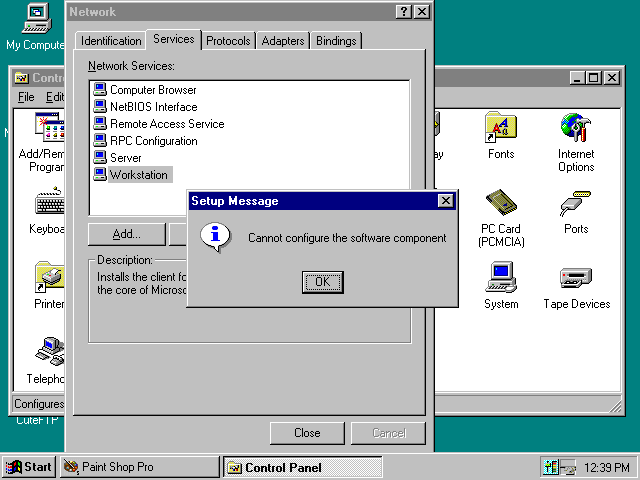Close the Setup Message dialog with X
640x480 pixels.
point(446,200)
